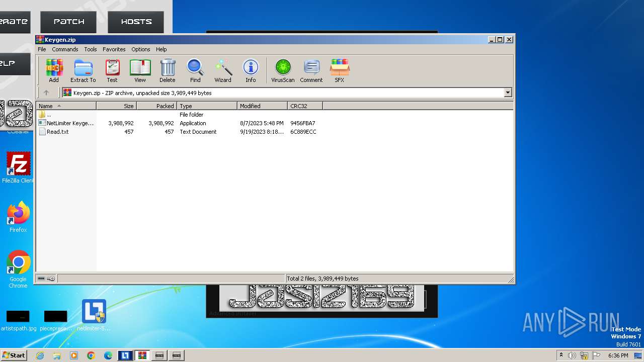Click the taskbar clock 6:36 PM
The width and height of the screenshot is (644, 362).
point(618,355)
